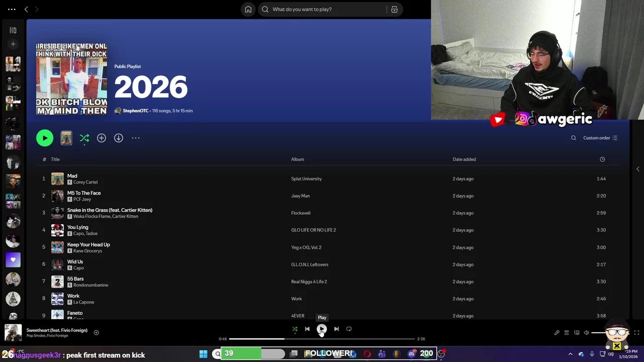Open now playing track title Sweetheart
The image size is (644, 362).
57,330
